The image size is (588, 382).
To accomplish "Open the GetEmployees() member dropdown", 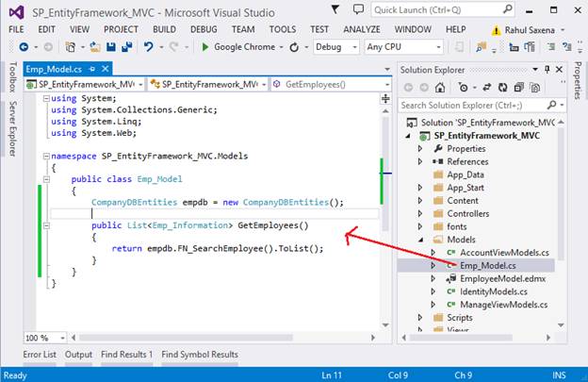I will (x=387, y=85).
